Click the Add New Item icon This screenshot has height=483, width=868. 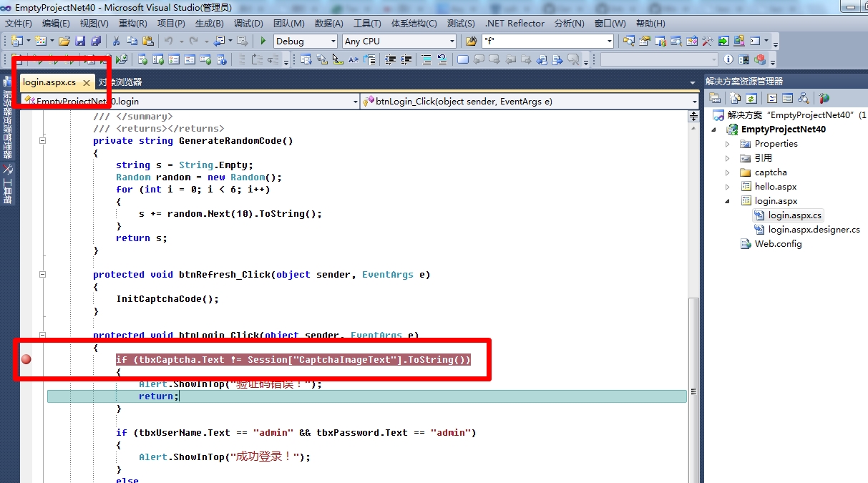[x=40, y=41]
